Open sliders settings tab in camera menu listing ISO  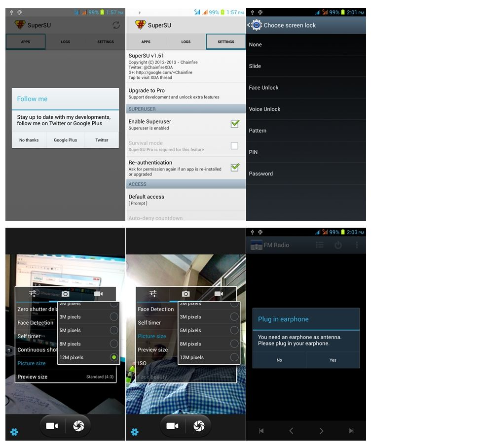(x=153, y=294)
